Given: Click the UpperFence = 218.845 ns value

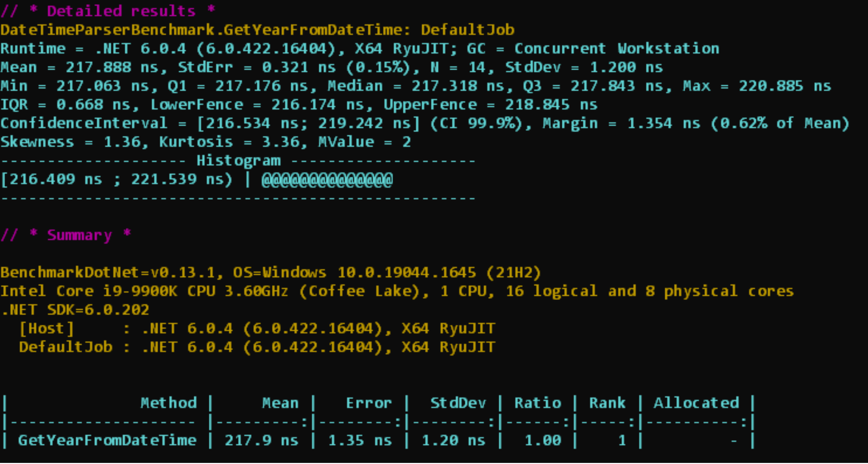Looking at the screenshot, I should click(490, 105).
